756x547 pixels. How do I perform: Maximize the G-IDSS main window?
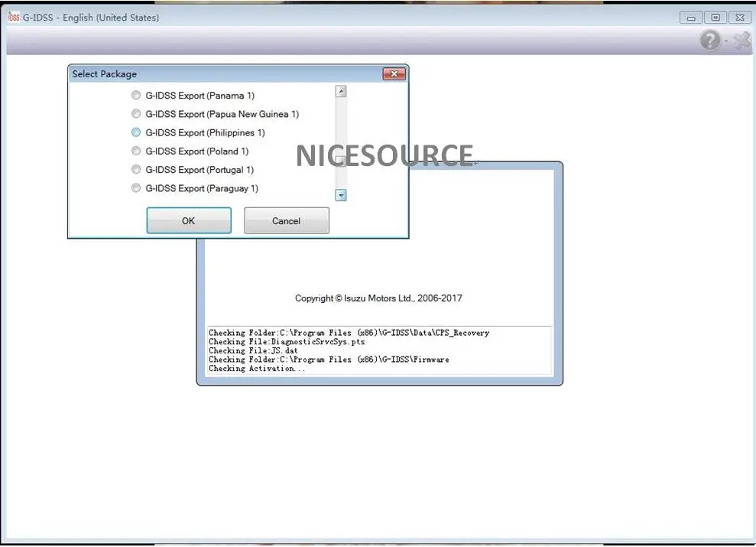click(715, 18)
